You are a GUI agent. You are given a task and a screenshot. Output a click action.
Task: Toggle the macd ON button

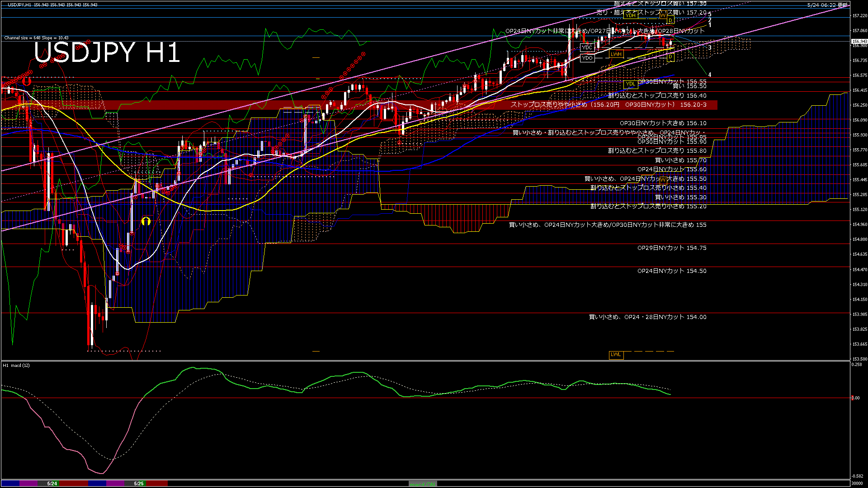coord(423,484)
